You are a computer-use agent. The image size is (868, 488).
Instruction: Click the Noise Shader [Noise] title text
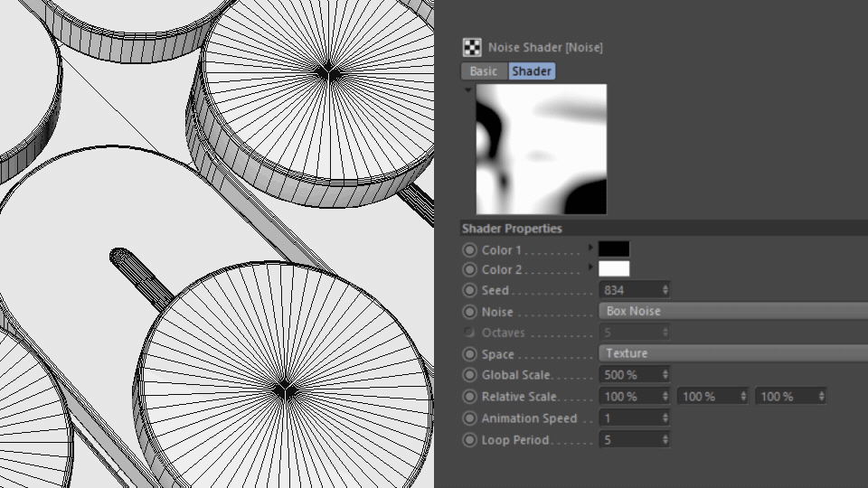click(545, 48)
